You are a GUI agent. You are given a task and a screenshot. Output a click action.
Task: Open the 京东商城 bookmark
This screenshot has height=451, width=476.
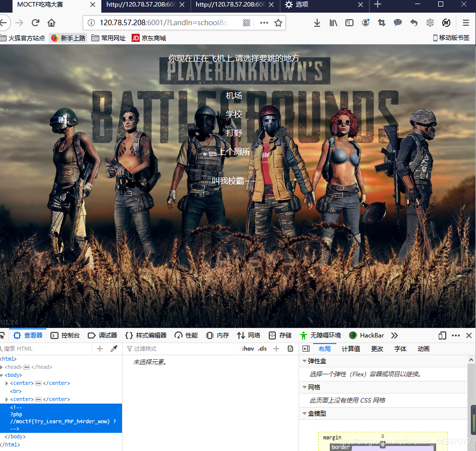point(149,38)
